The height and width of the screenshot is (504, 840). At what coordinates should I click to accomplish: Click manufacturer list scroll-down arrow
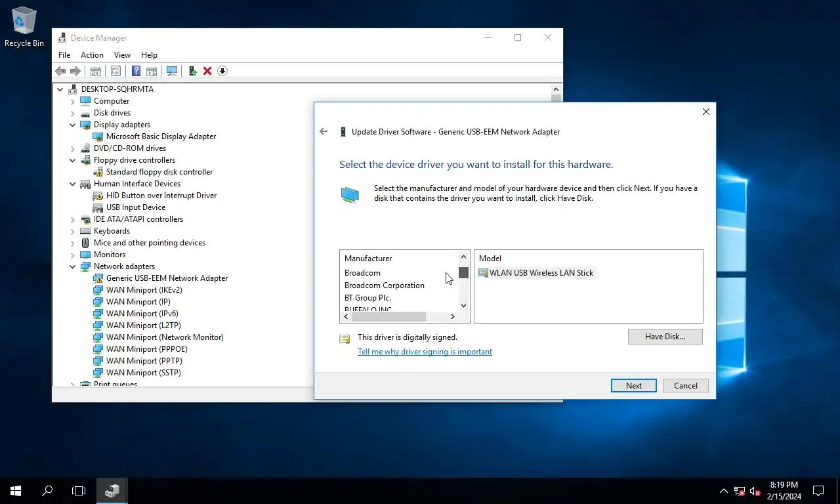463,305
